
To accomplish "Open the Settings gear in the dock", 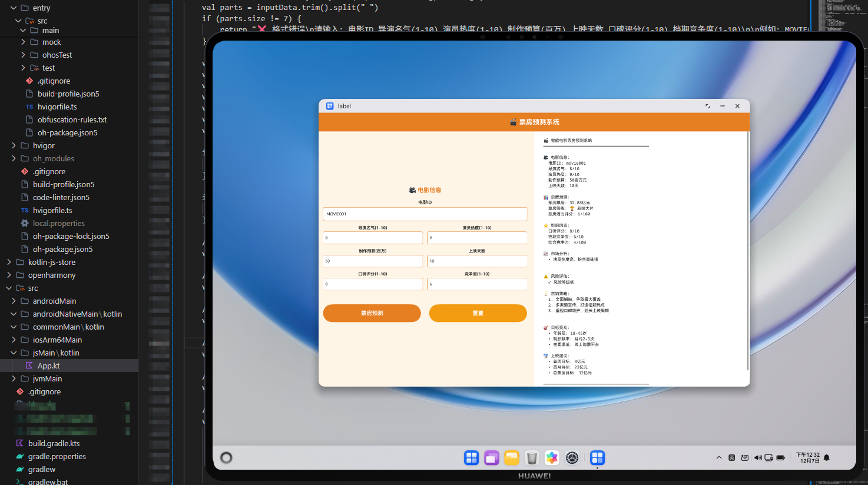I will [572, 457].
